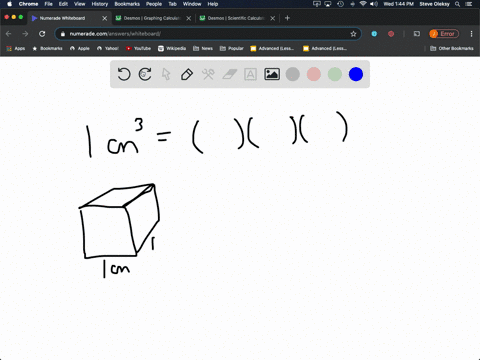
Task: Open the Bluetooth status icon
Action: [x=352, y=4]
